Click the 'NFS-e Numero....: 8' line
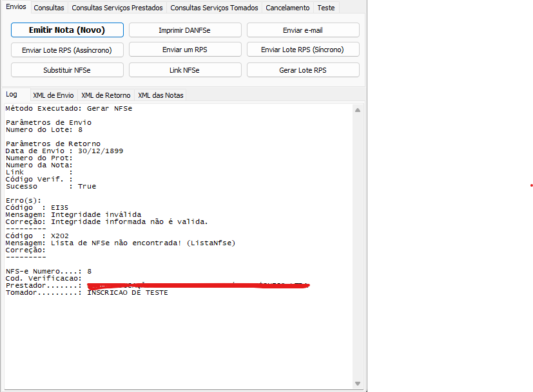 pyautogui.click(x=48, y=271)
